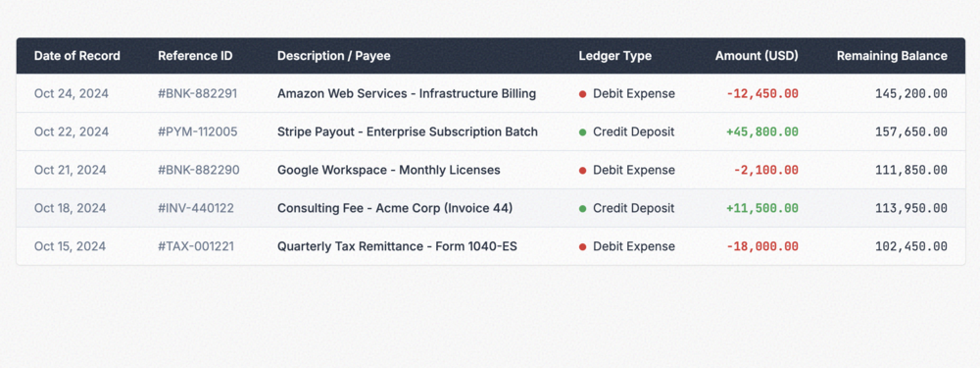Select the Oct 15, 2024 date cell
The width and height of the screenshot is (980, 368).
(70, 246)
